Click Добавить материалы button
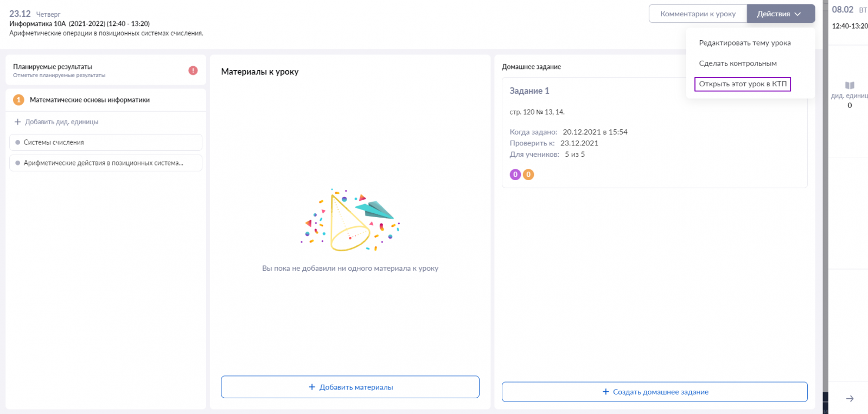The image size is (868, 414). [x=350, y=387]
